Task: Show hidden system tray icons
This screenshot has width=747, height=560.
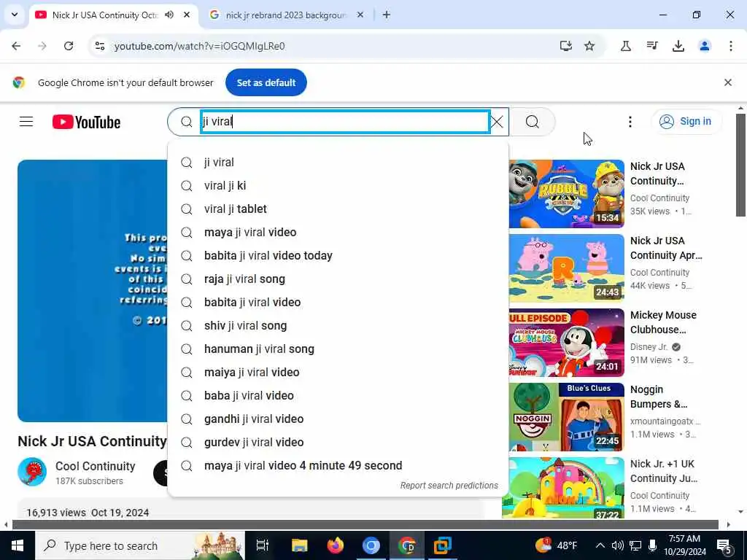Action: click(600, 545)
